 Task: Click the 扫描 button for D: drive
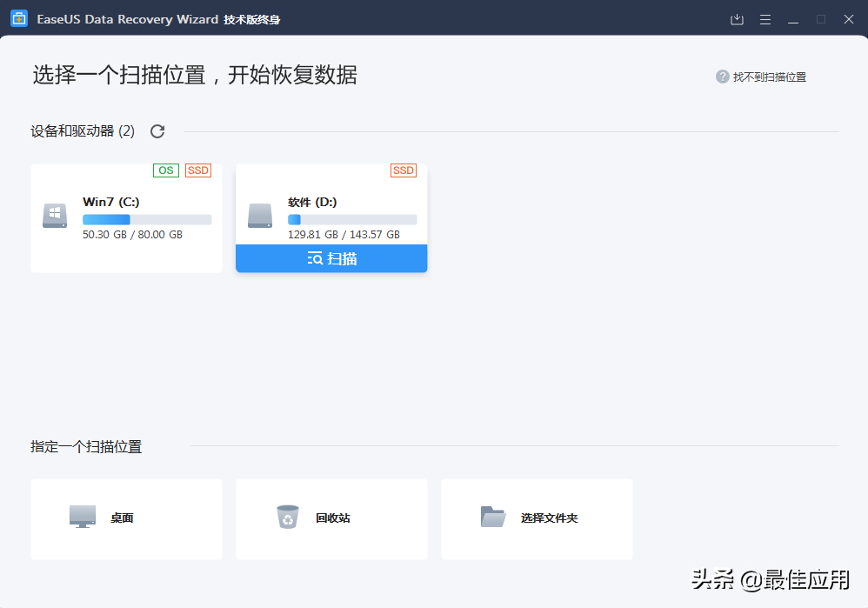[331, 258]
